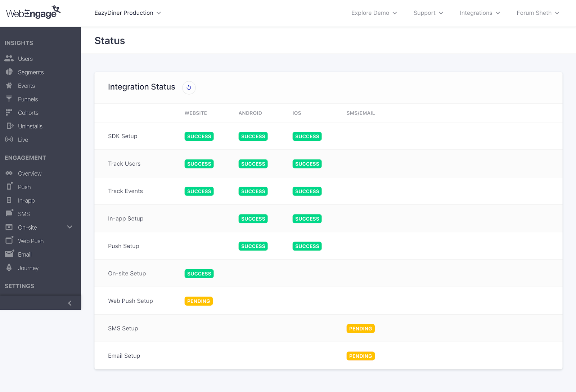Image resolution: width=576 pixels, height=392 pixels.
Task: Open the Segments panel
Action: tap(31, 72)
